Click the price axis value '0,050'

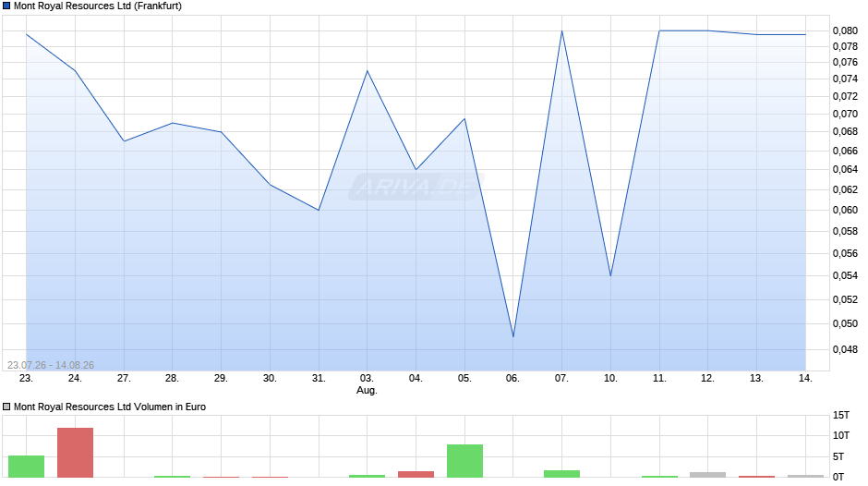pos(845,323)
